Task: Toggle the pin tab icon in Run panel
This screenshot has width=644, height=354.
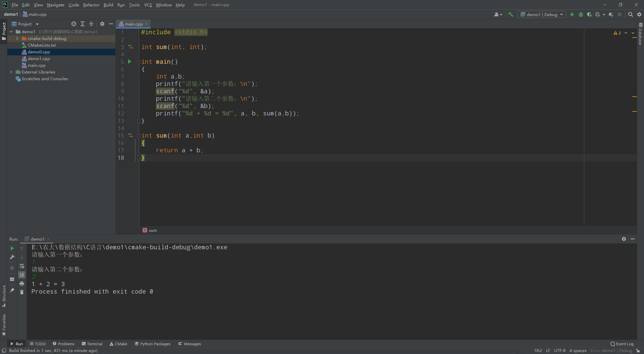Action: (12, 290)
